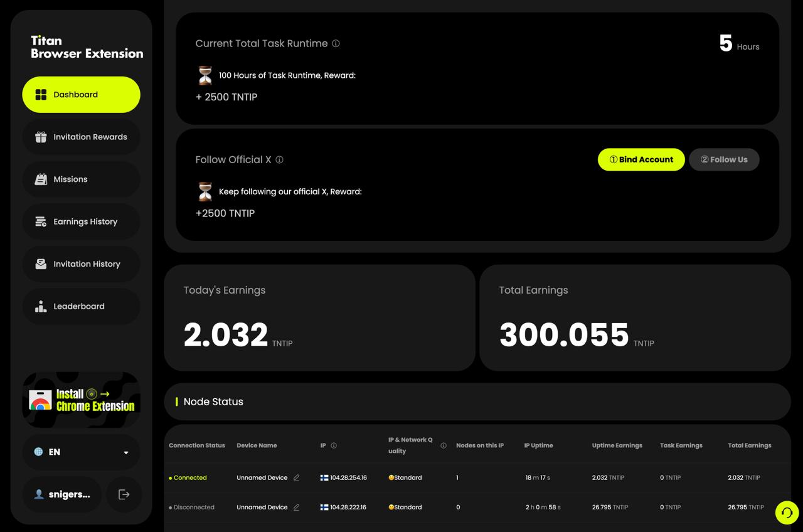Click the uptime value 2 h 0 m 58 s
The height and width of the screenshot is (532, 803).
coord(543,508)
